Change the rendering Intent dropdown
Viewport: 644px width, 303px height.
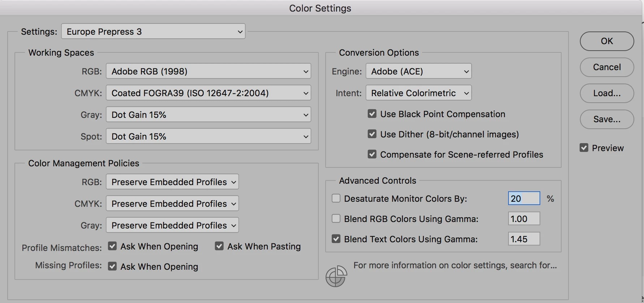tap(418, 93)
